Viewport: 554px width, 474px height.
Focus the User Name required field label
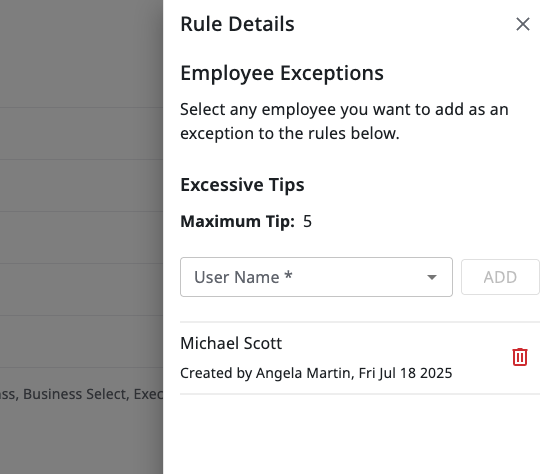click(243, 277)
